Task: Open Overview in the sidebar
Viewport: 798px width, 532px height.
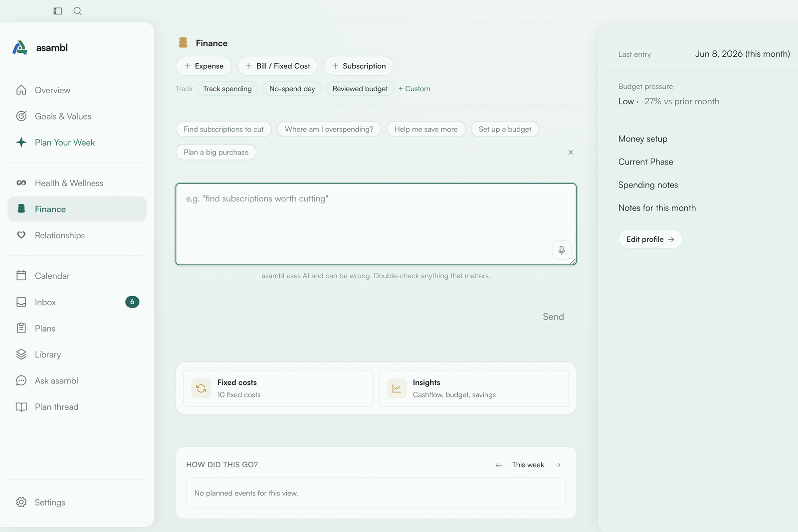Action: click(77, 90)
